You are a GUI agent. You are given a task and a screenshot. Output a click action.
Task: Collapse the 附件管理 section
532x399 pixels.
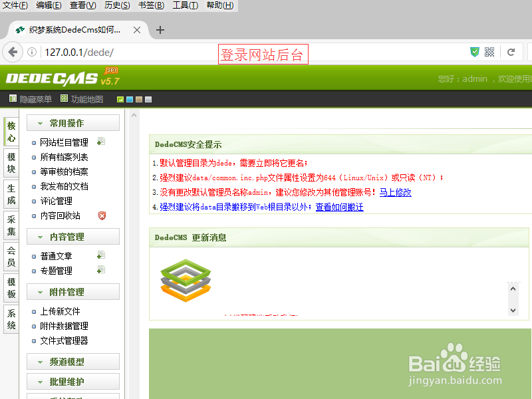click(73, 292)
